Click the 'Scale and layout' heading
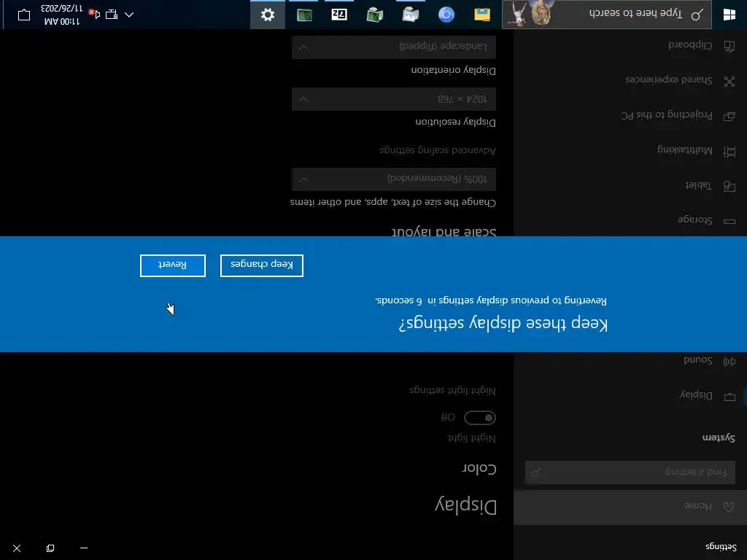Screen dimensions: 747x560 pyautogui.click(x=444, y=231)
